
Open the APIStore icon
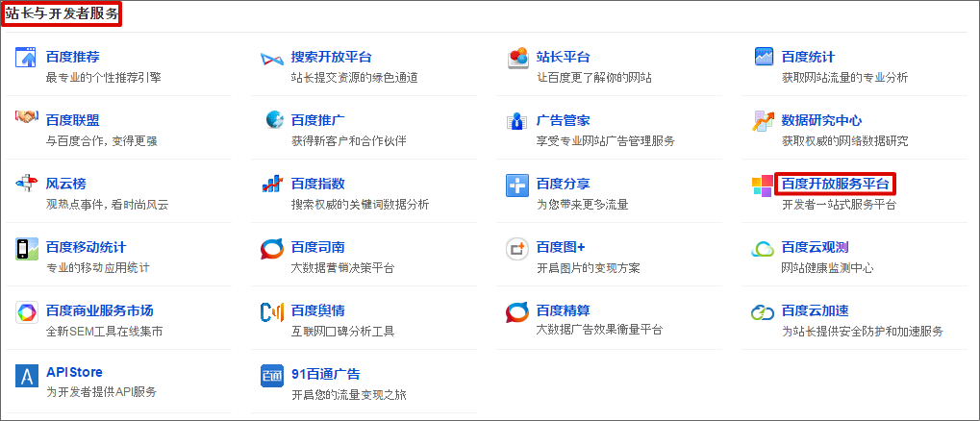[27, 376]
